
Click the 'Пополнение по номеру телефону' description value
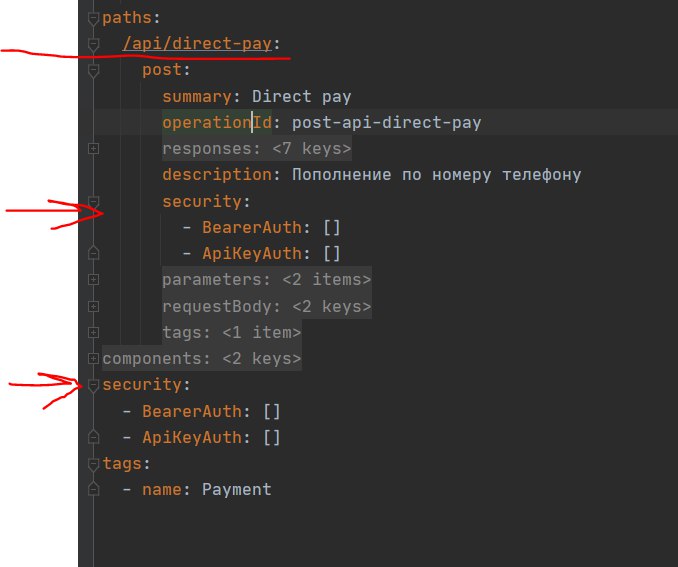pos(436,175)
